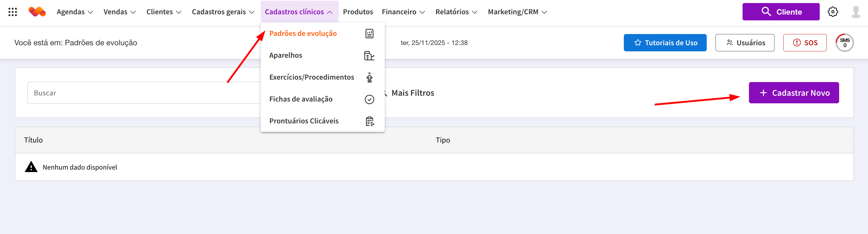Open the apps grid launcher icon
Viewport: 868px width, 234px height.
tap(12, 12)
